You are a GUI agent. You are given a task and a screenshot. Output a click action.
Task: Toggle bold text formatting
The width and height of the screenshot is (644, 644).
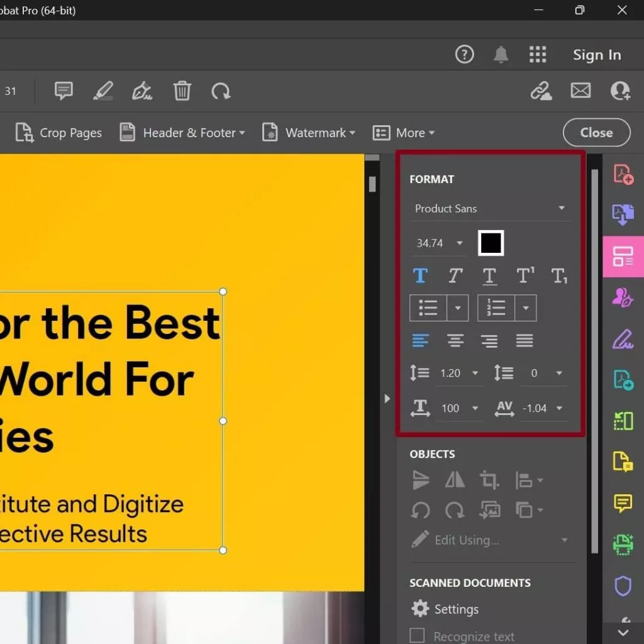pos(420,275)
